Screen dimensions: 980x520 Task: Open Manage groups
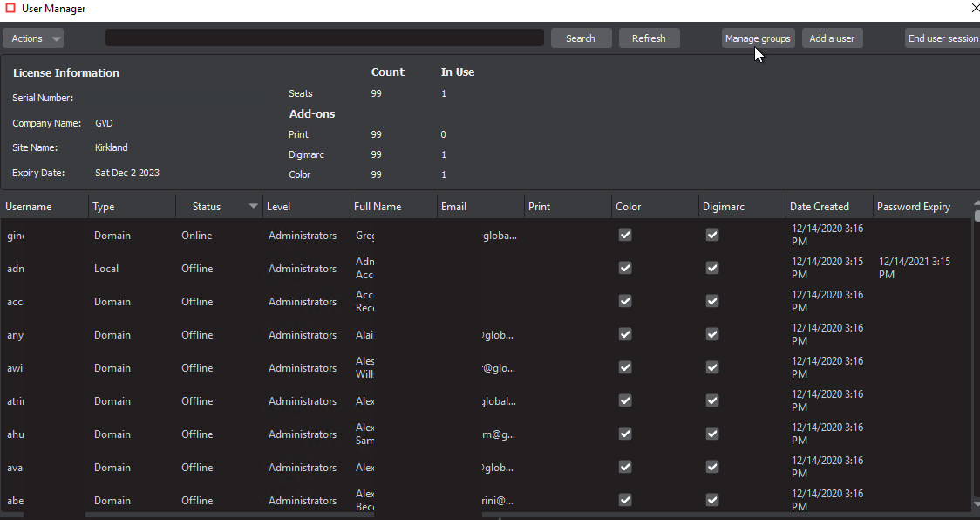758,38
